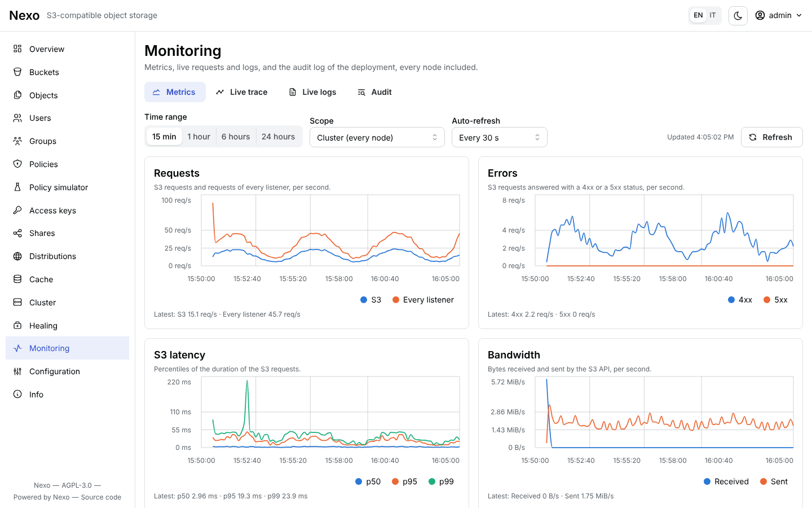Viewport: 812px width, 508px height.
Task: Open the admin user menu
Action: coord(779,15)
